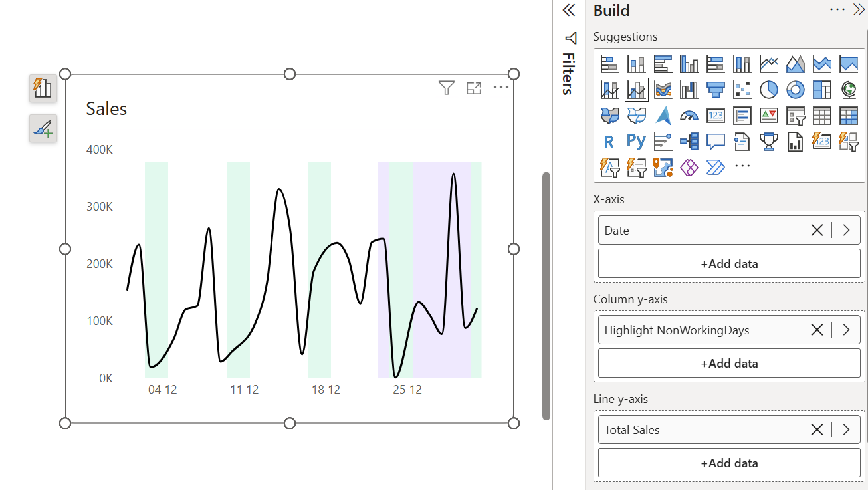The width and height of the screenshot is (868, 490).
Task: Open Date field options chevron
Action: (x=846, y=230)
